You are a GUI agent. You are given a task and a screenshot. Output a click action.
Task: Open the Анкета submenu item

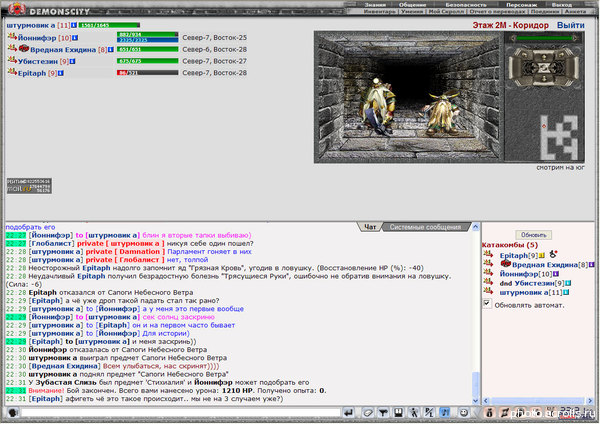pyautogui.click(x=575, y=11)
